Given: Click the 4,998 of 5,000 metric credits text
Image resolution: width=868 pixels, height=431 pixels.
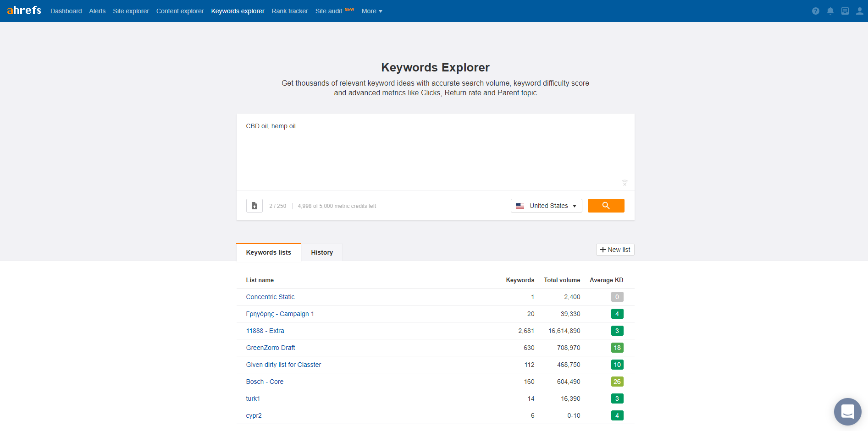Looking at the screenshot, I should tap(337, 206).
